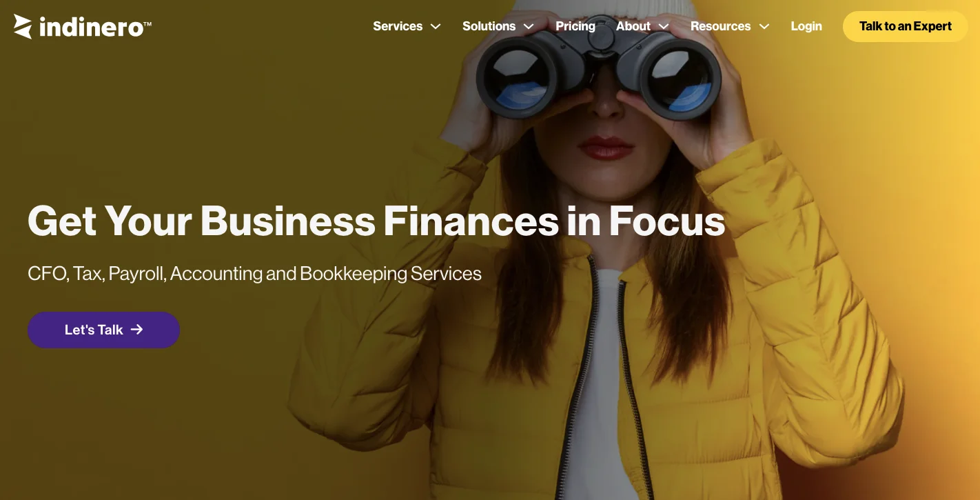Click the yellow Talk to an Expert button
Image resolution: width=980 pixels, height=500 pixels.
tap(906, 26)
